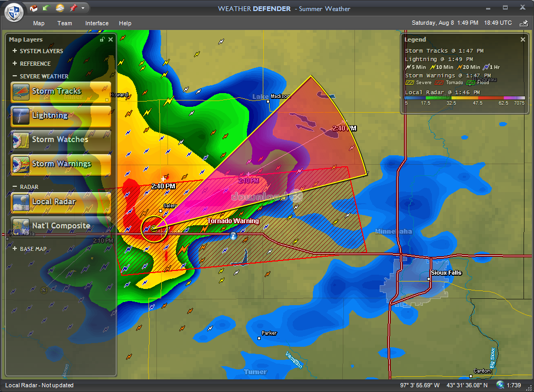
Task: Click the 'Lake' Madison lake label on map
Action: (260, 97)
